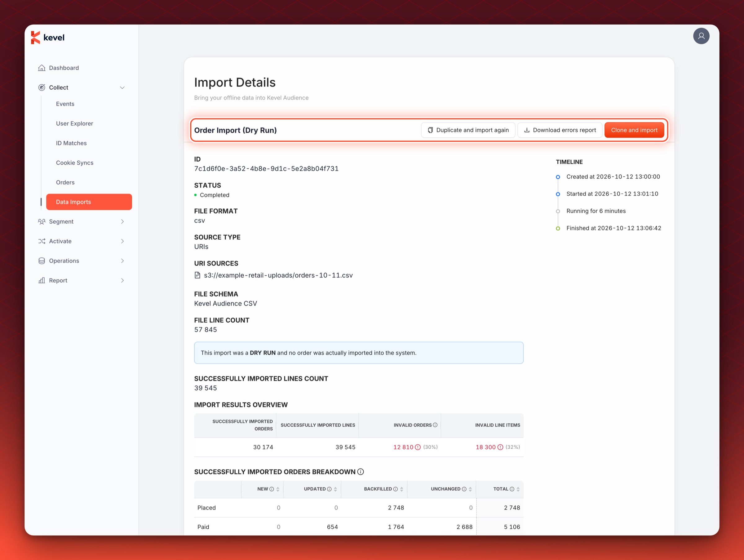Open the user profile avatar
The width and height of the screenshot is (744, 560).
701,36
